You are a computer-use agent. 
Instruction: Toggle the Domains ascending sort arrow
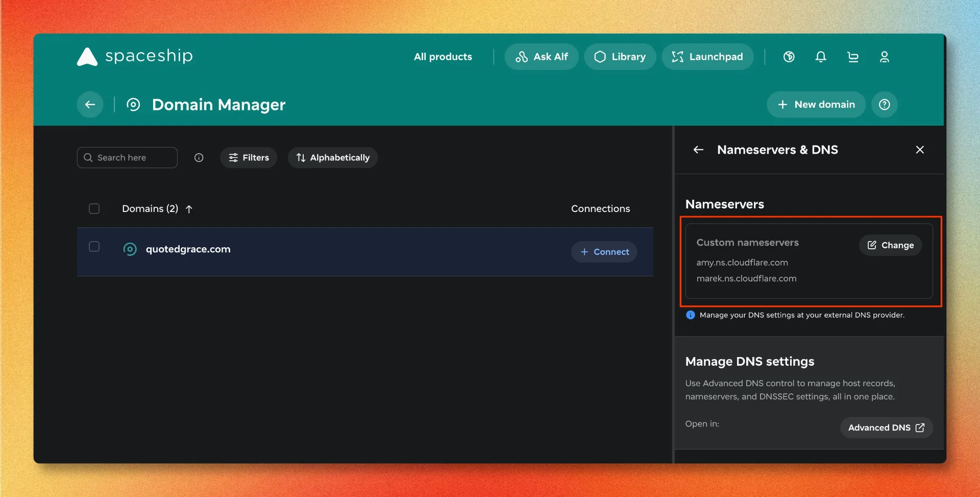[189, 209]
